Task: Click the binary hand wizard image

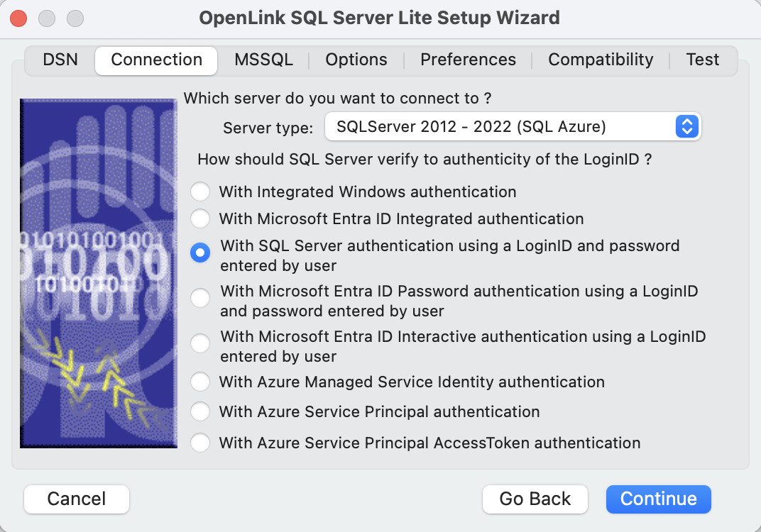Action: coord(99,273)
